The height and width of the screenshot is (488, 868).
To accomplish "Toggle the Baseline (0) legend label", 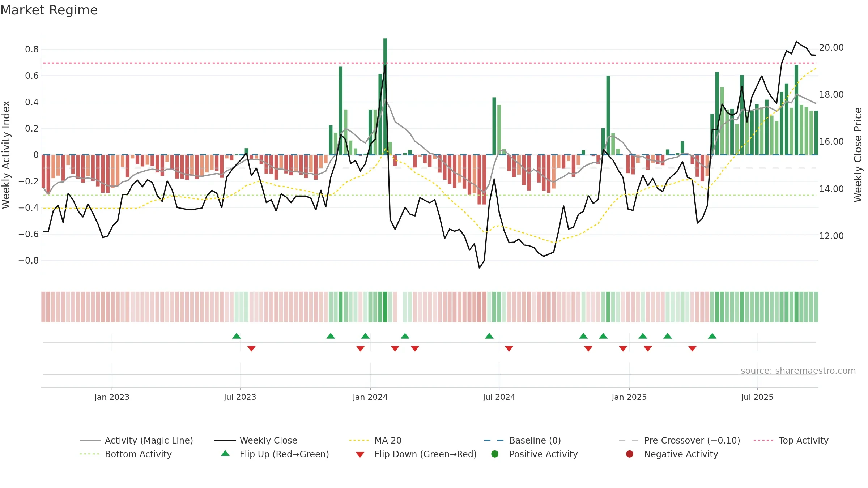I will click(535, 440).
